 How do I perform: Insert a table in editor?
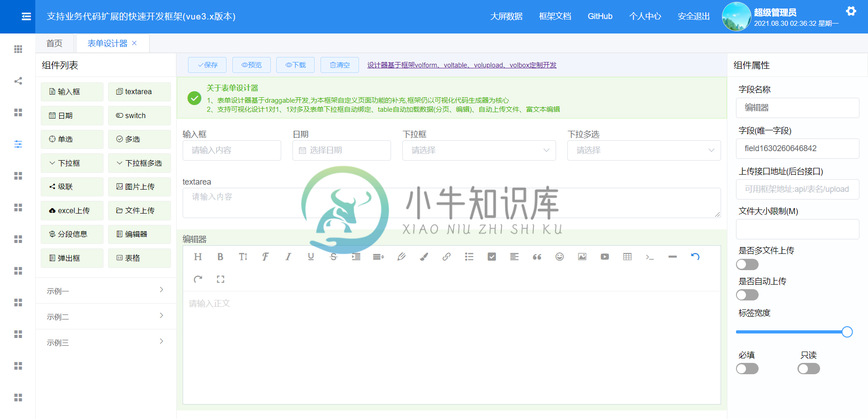click(627, 257)
